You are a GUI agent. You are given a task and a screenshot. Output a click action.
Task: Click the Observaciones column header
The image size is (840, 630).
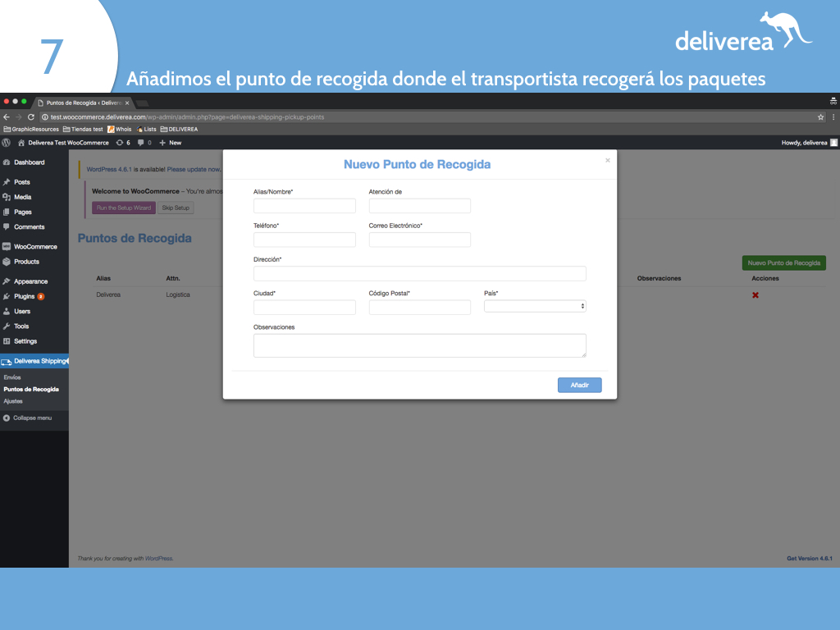[659, 279]
